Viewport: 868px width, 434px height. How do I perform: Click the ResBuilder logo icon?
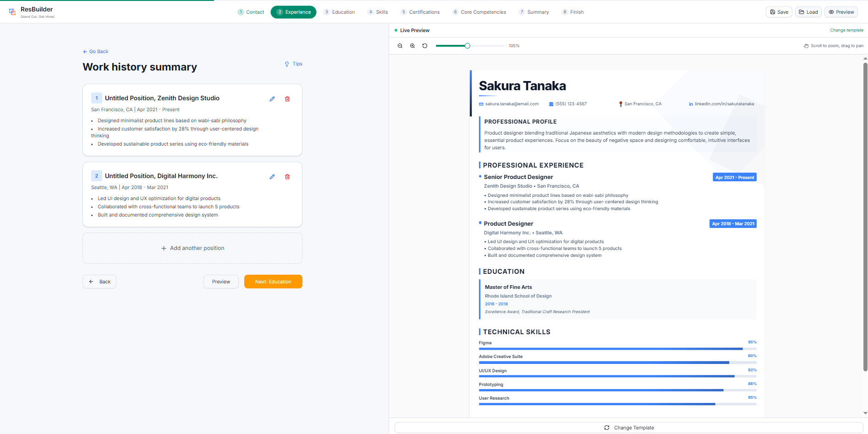[x=12, y=12]
